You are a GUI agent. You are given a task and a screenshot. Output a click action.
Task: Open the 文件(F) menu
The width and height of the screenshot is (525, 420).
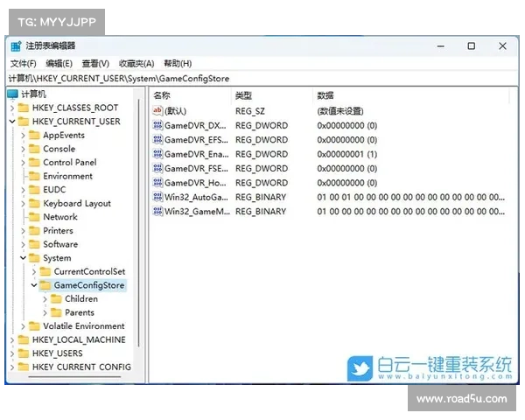[x=23, y=63]
